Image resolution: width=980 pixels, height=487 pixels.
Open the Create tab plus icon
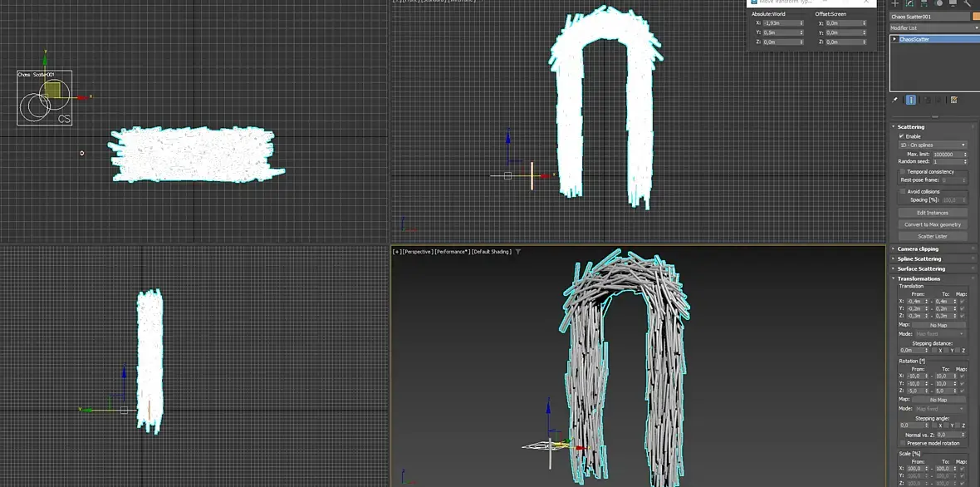[895, 3]
